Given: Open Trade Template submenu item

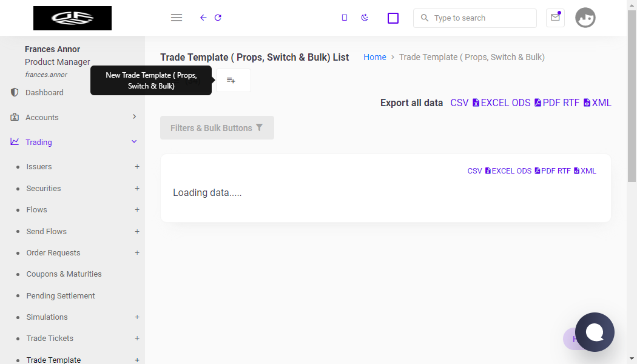Looking at the screenshot, I should 53,360.
